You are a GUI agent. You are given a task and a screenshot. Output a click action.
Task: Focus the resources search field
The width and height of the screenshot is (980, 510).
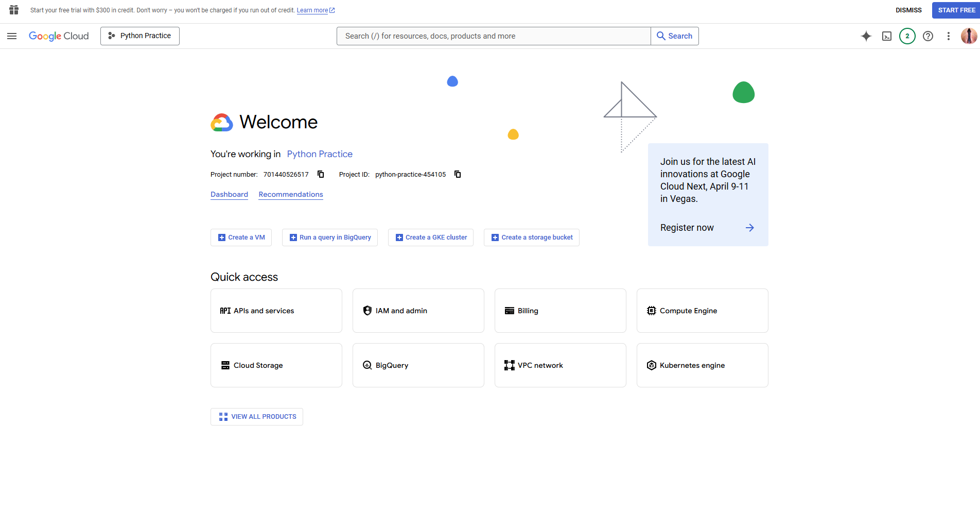pyautogui.click(x=494, y=36)
